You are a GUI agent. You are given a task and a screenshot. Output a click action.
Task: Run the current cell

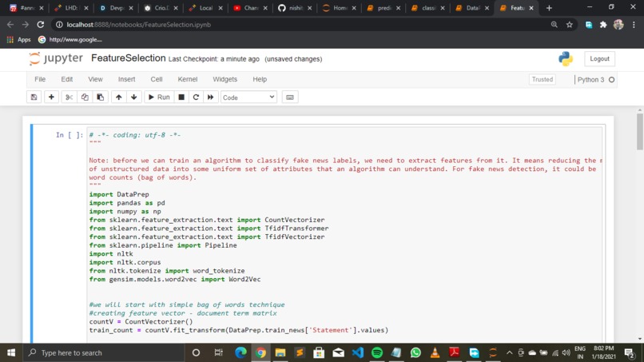pos(159,97)
